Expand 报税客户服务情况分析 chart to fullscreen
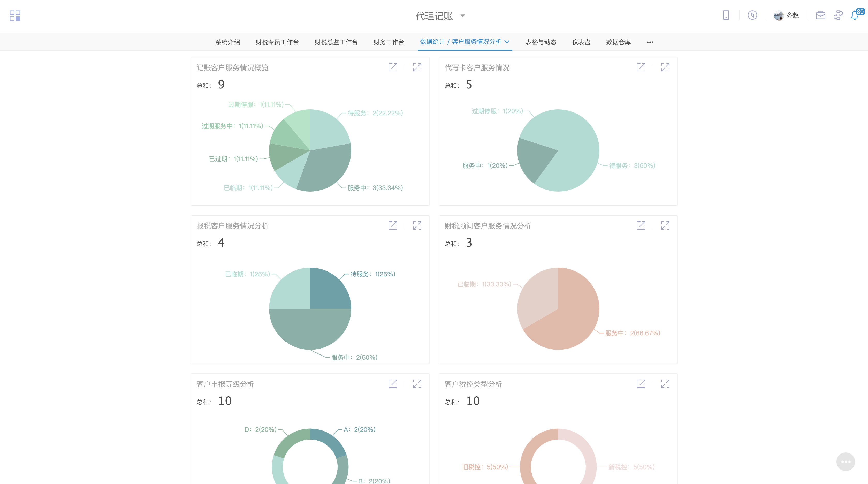This screenshot has width=868, height=484. click(417, 225)
